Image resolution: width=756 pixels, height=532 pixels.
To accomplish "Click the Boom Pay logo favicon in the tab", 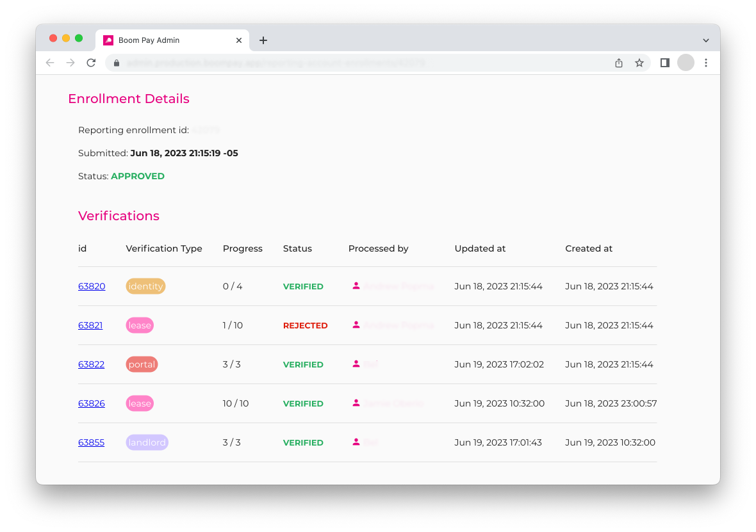I will click(108, 40).
